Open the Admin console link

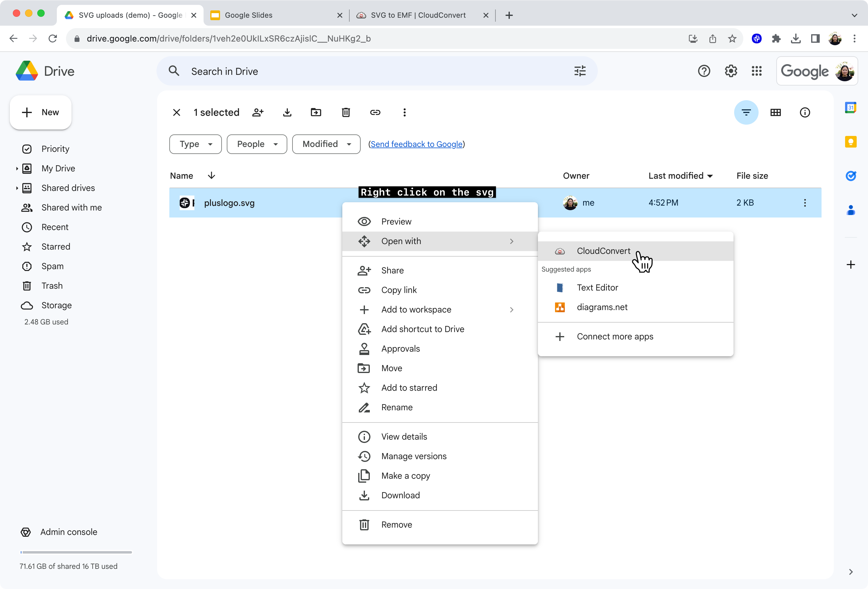click(68, 532)
